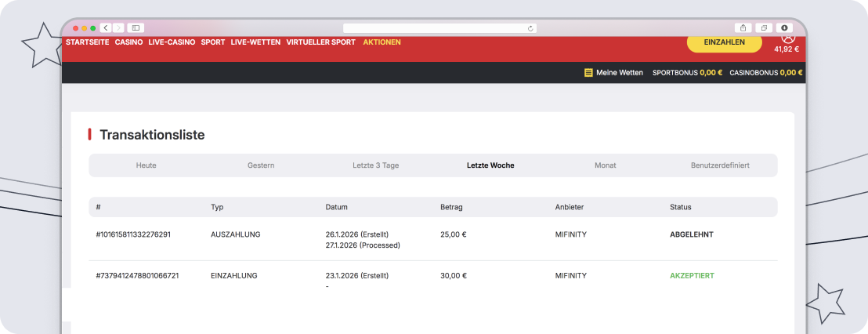The height and width of the screenshot is (334, 868).
Task: Open the Live-Casino menu item
Action: tap(172, 42)
